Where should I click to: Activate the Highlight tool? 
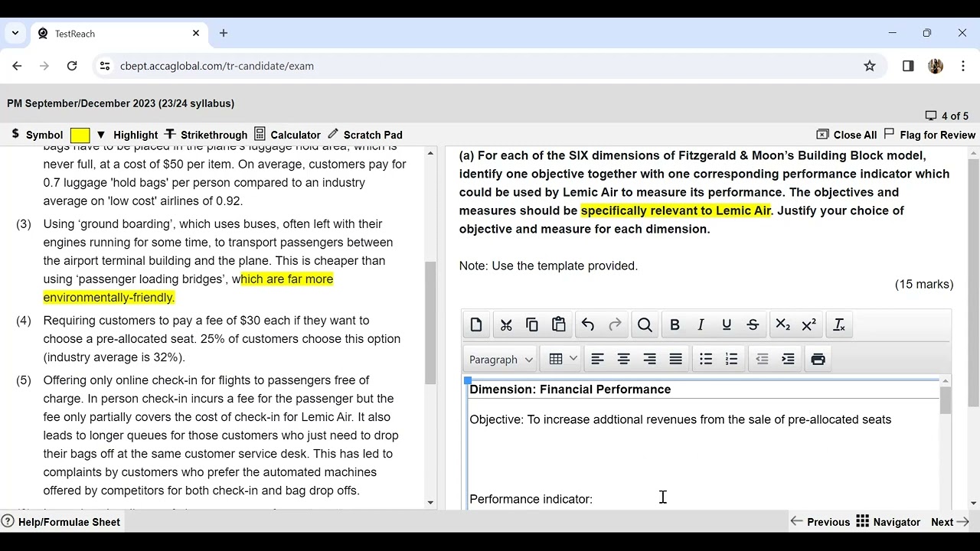click(136, 135)
